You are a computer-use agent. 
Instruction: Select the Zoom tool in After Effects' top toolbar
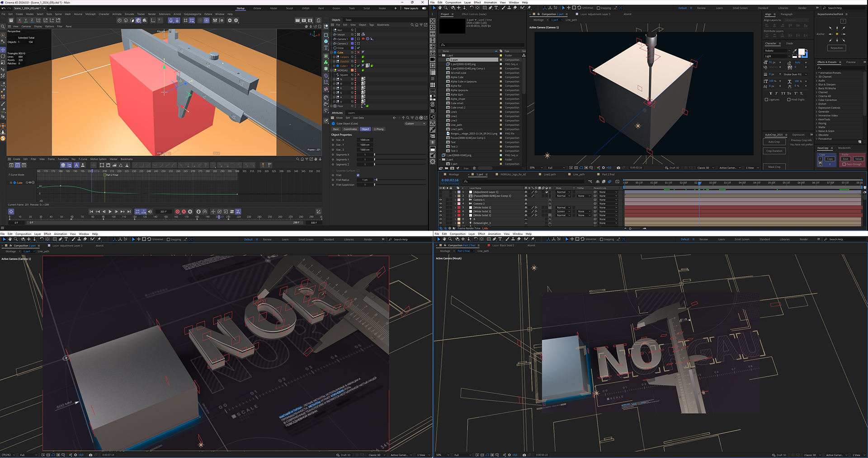[446, 8]
